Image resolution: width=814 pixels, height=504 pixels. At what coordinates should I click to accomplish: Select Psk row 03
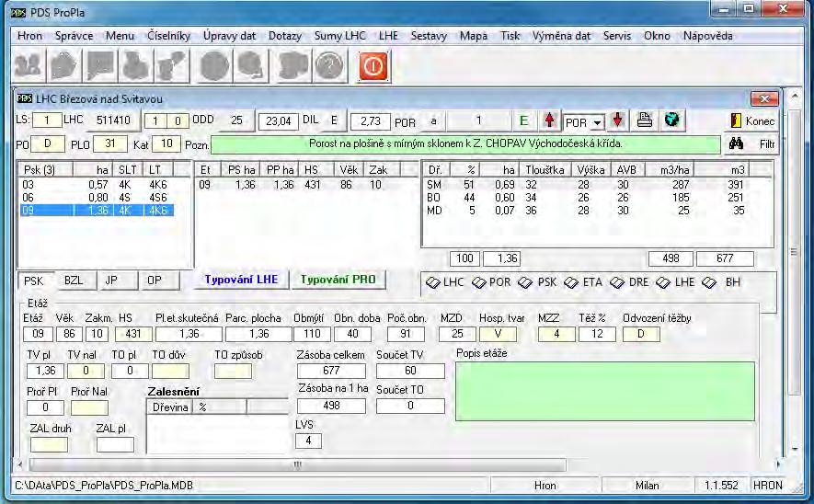click(97, 185)
